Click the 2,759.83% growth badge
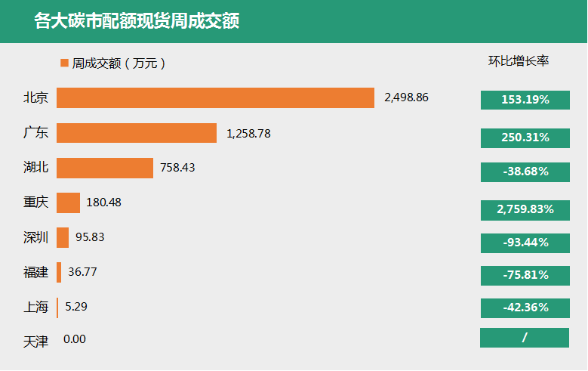This screenshot has height=371, width=588. coord(525,210)
